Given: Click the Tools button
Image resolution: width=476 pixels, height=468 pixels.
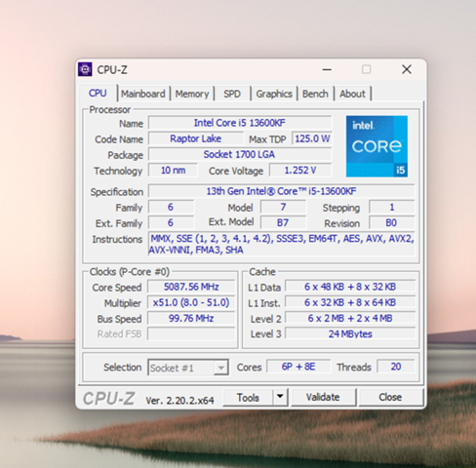Looking at the screenshot, I should tap(248, 397).
